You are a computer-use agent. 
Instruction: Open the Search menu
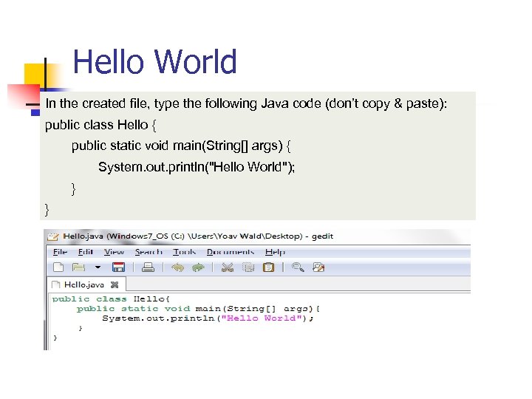pos(149,252)
